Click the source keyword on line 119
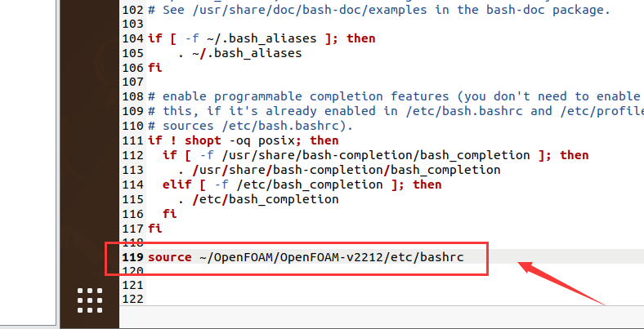 tap(169, 257)
